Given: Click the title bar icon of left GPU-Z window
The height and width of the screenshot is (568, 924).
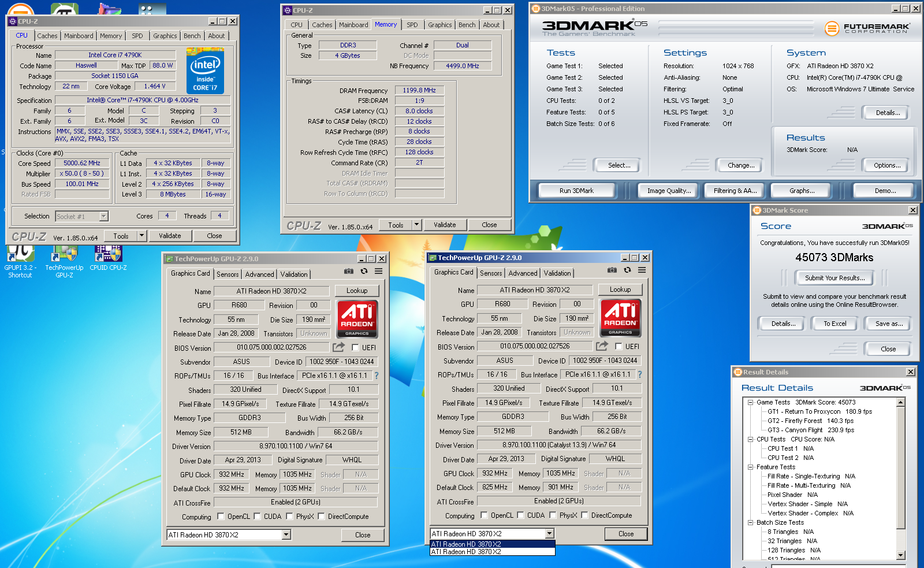Looking at the screenshot, I should coord(169,259).
